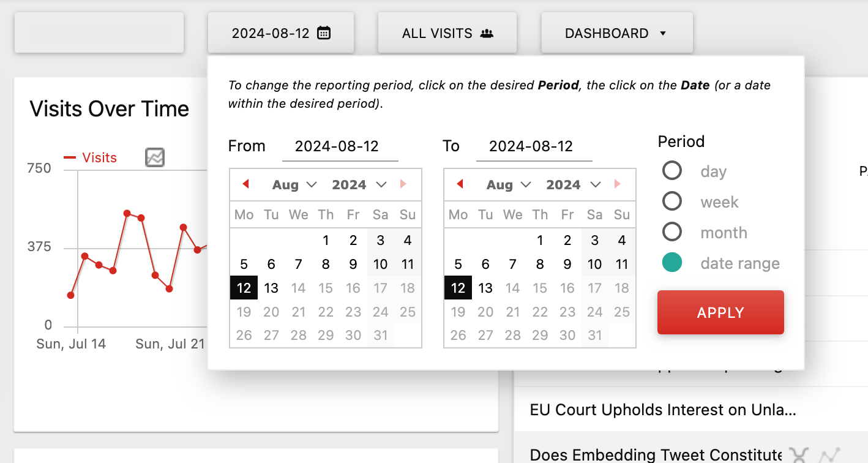Viewport: 868px width, 463px height.
Task: Open the EU Court Upholds Interest page row
Action: click(691, 409)
